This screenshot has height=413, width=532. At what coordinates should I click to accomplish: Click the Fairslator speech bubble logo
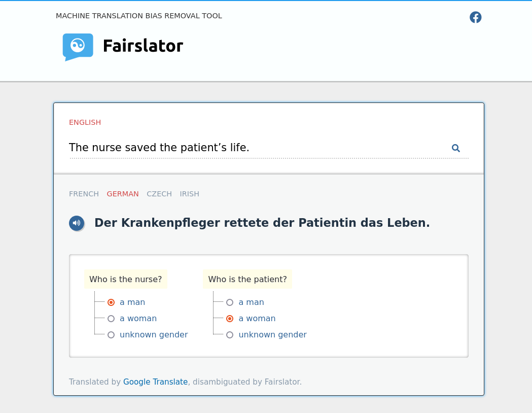[78, 47]
